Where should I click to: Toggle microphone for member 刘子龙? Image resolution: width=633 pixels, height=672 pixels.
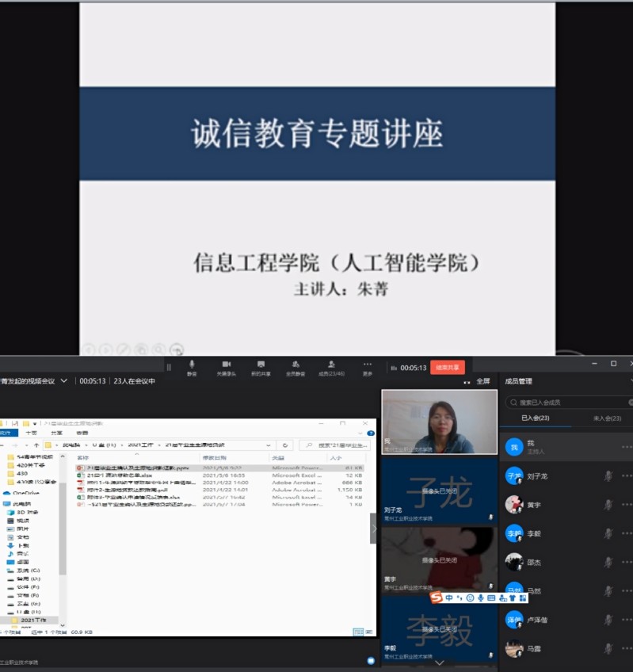click(608, 476)
